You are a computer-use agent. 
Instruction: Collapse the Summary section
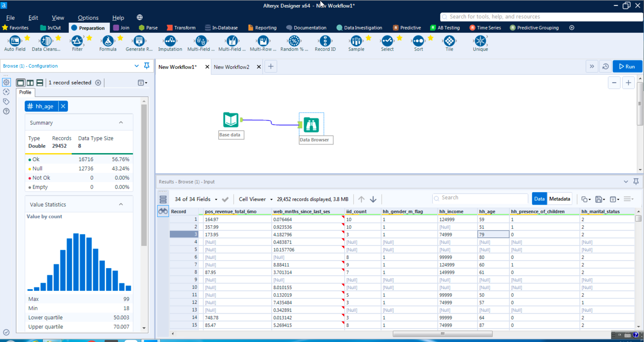pos(121,123)
